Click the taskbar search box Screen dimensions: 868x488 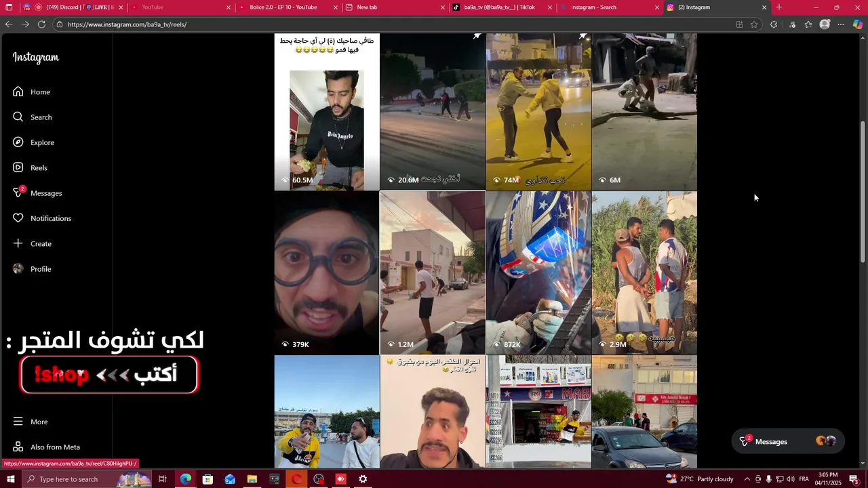pyautogui.click(x=88, y=479)
